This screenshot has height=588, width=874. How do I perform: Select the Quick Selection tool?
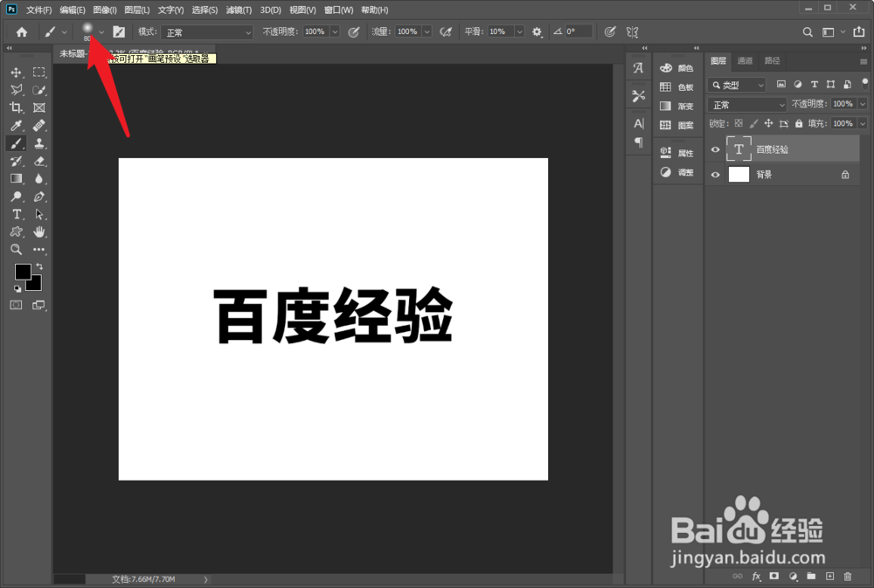pos(39,90)
